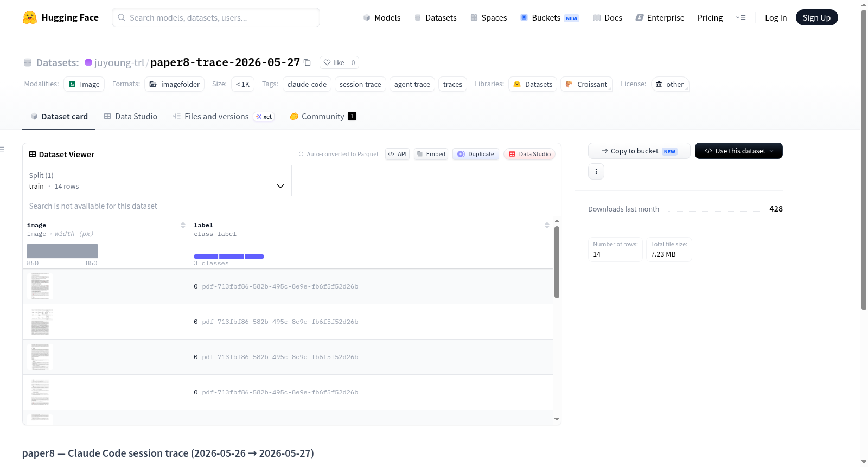Click the like count 0

tap(353, 62)
